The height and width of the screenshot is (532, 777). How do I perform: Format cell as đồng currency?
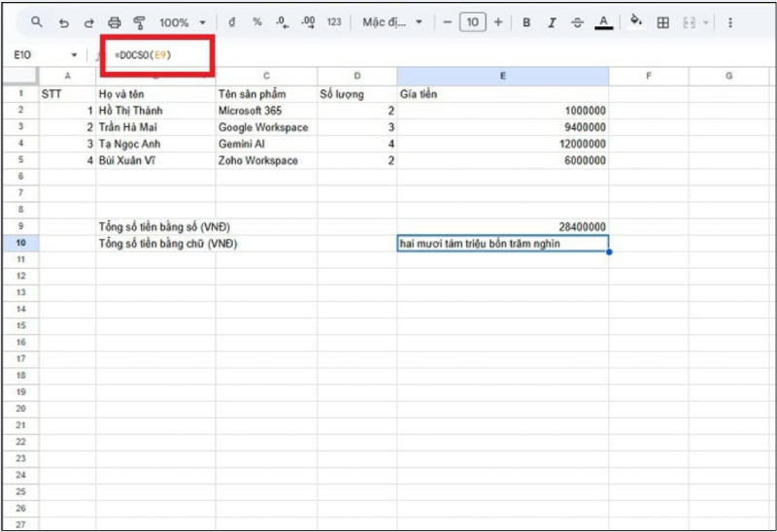[x=232, y=22]
